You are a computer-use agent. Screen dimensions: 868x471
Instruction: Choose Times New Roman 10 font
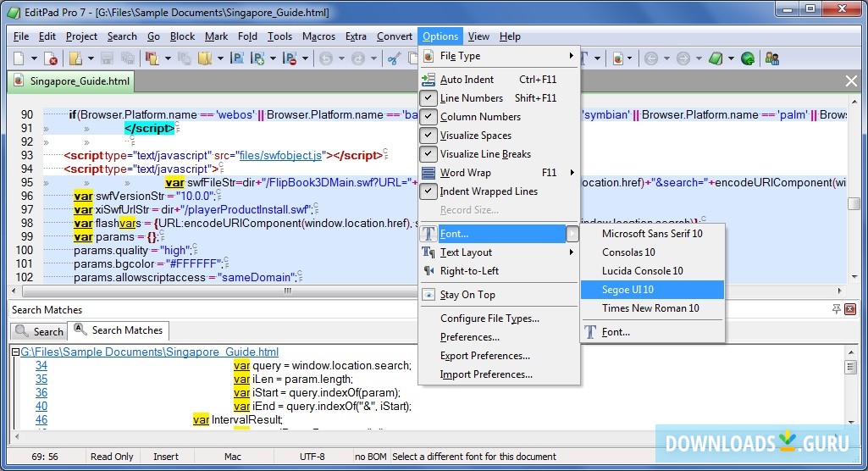pos(652,308)
